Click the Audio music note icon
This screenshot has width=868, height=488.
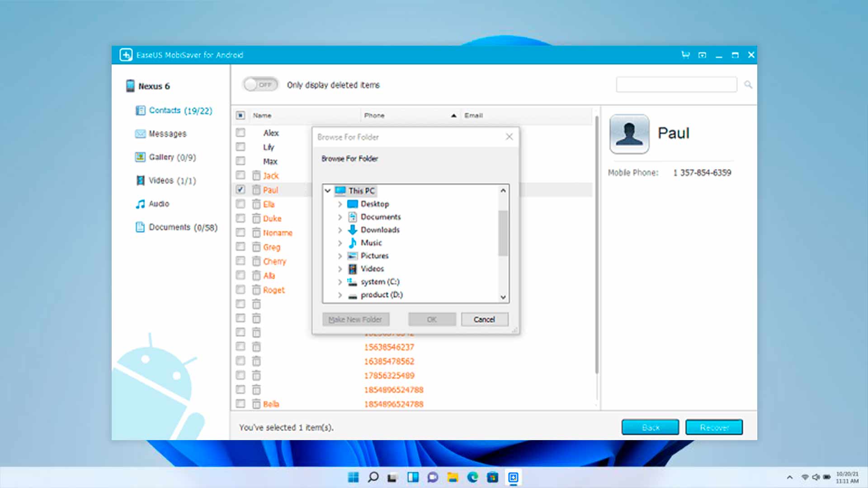coord(141,204)
